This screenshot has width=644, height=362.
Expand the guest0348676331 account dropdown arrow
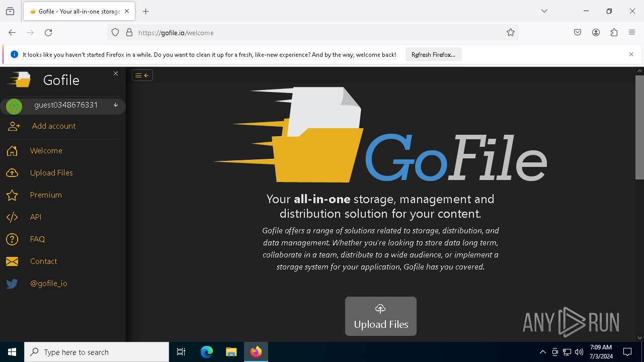(116, 105)
